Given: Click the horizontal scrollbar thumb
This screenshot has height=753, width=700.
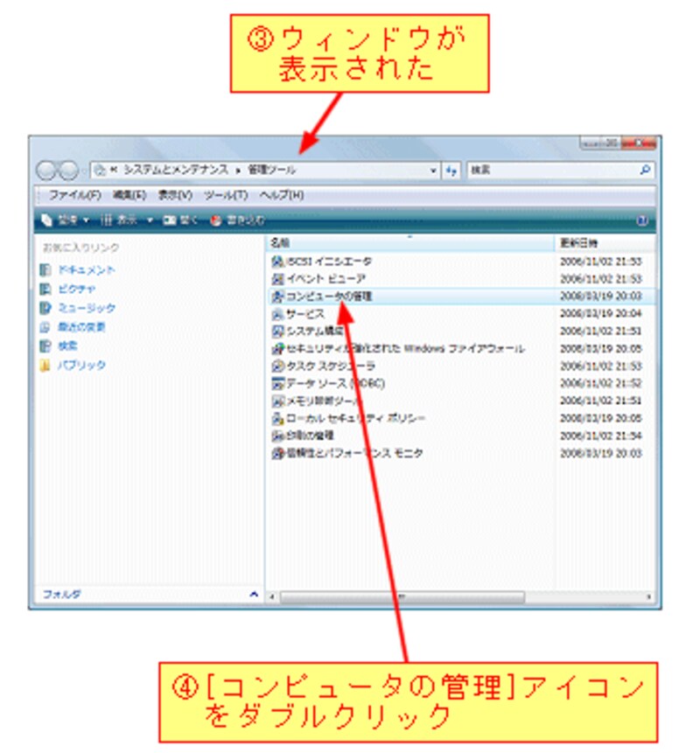Looking at the screenshot, I should tap(402, 597).
